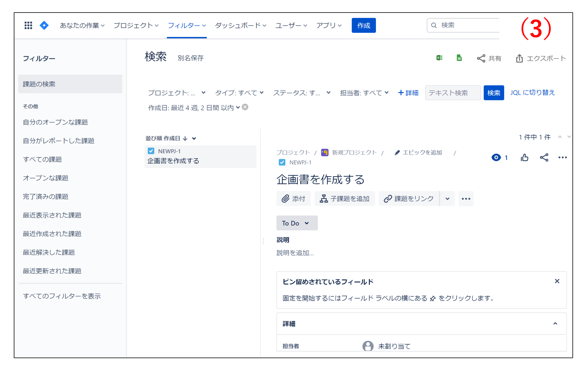This screenshot has width=588, height=370.
Task: Open フィルター menu in top navigation
Action: (x=187, y=25)
